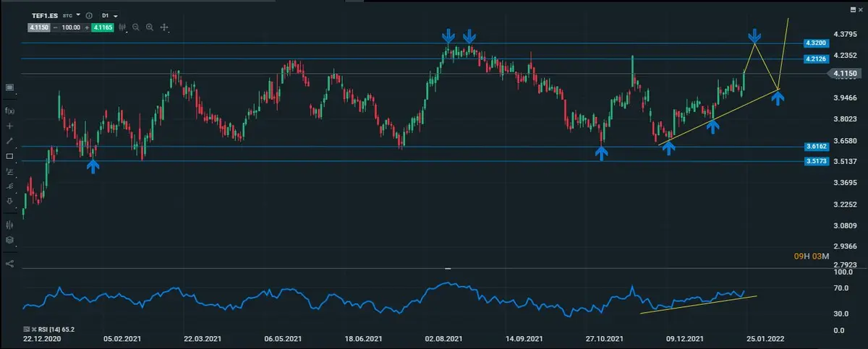This screenshot has height=349, width=868.
Task: Select the arrow marker tool
Action: 9,201
